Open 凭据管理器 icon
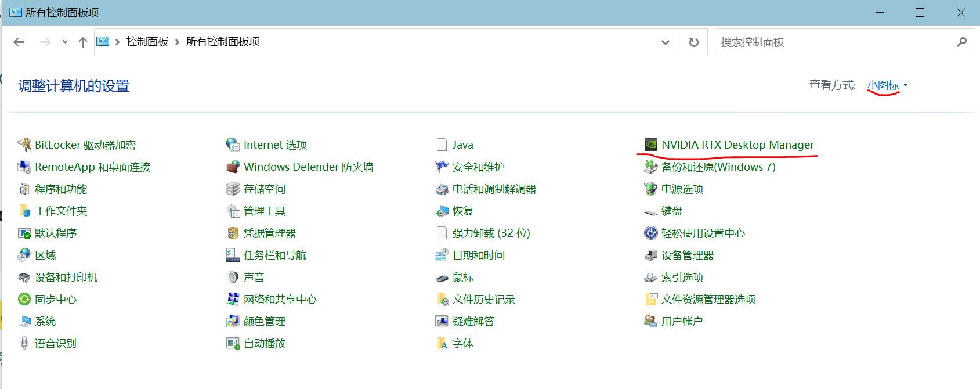 [233, 233]
